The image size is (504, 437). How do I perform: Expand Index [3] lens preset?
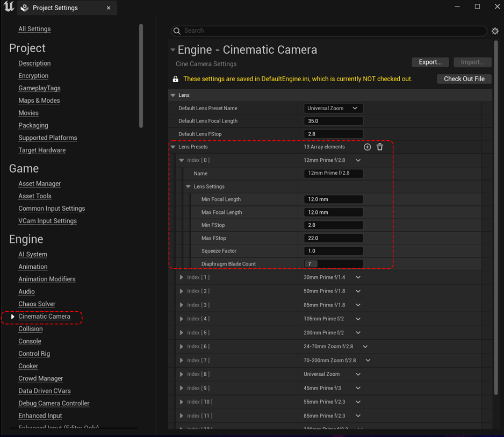point(182,305)
